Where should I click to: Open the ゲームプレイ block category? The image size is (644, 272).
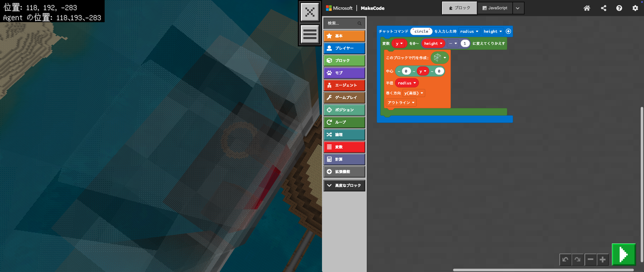click(x=344, y=98)
